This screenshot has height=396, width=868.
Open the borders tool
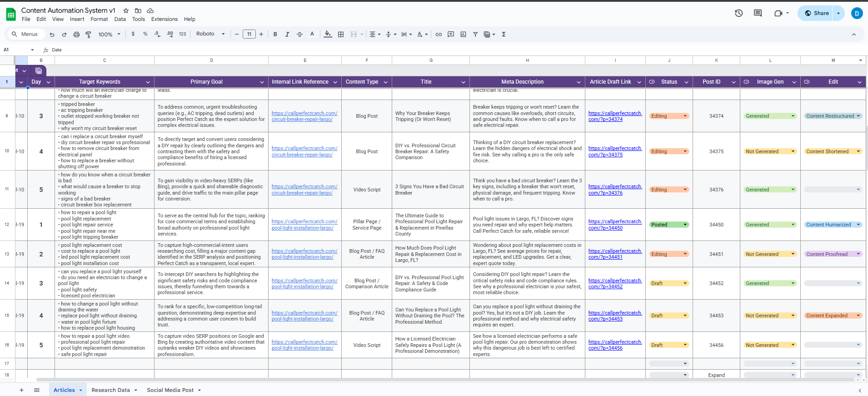[x=341, y=34]
